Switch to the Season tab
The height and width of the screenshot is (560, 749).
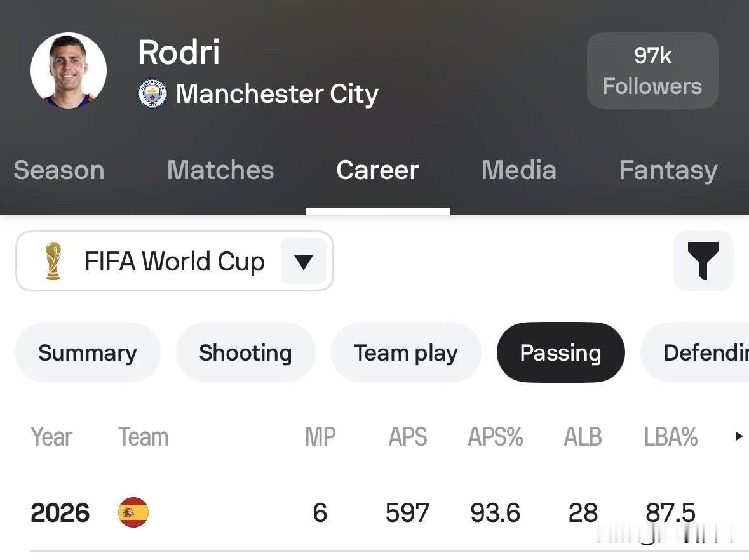[59, 170]
